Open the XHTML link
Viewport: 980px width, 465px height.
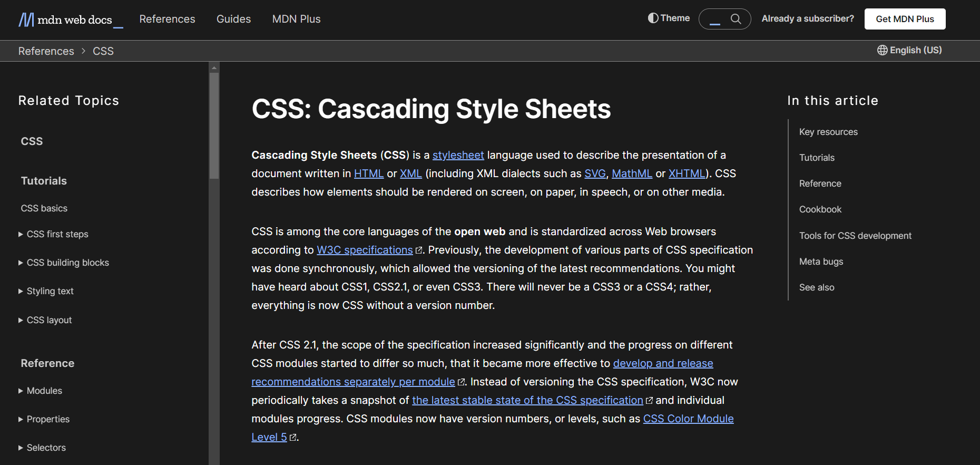pos(687,173)
